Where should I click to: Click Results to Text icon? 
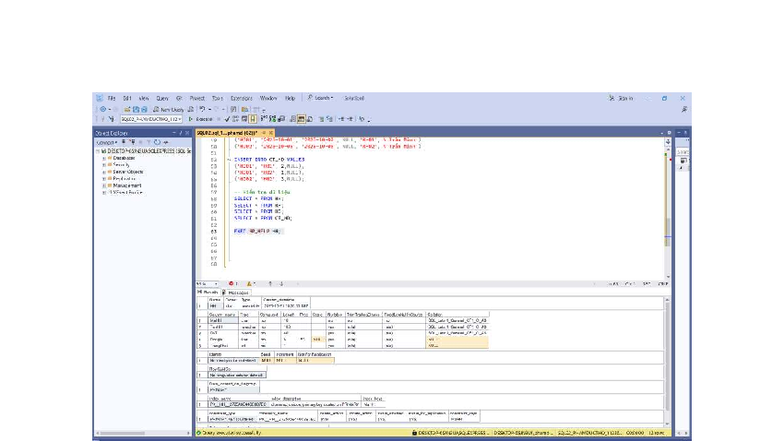click(293, 119)
